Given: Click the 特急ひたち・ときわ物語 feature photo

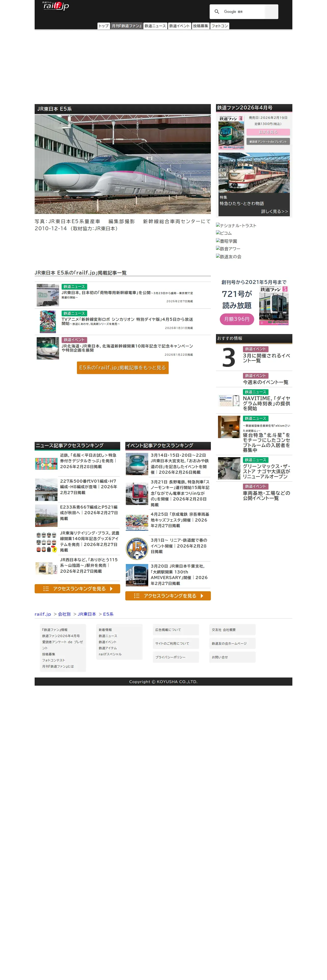Looking at the screenshot, I should point(254,173).
